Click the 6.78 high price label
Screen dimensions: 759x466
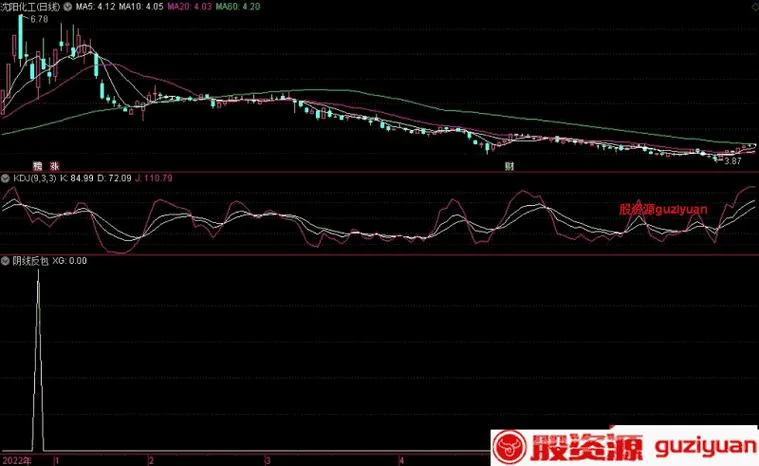[39, 19]
